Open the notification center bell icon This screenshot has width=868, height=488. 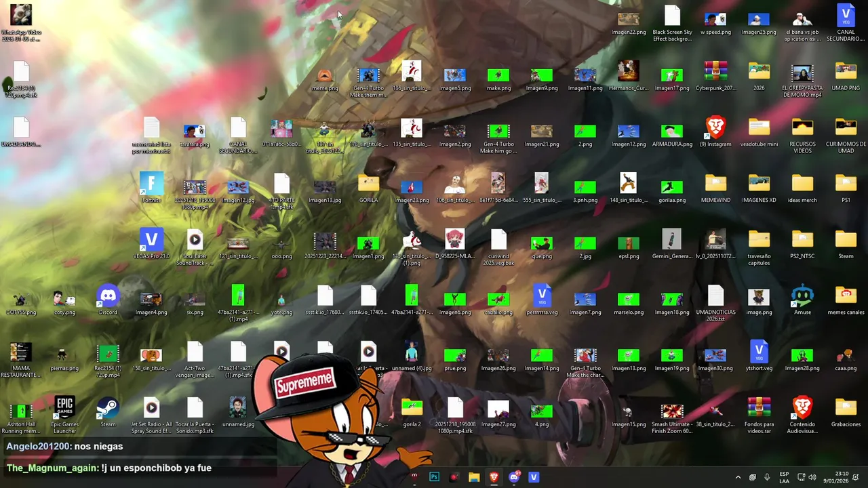tap(856, 477)
